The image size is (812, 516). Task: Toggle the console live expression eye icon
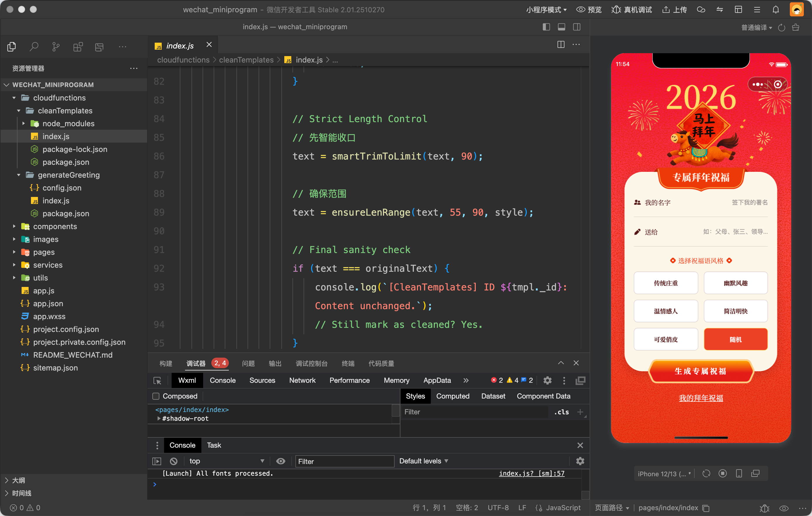pos(280,461)
